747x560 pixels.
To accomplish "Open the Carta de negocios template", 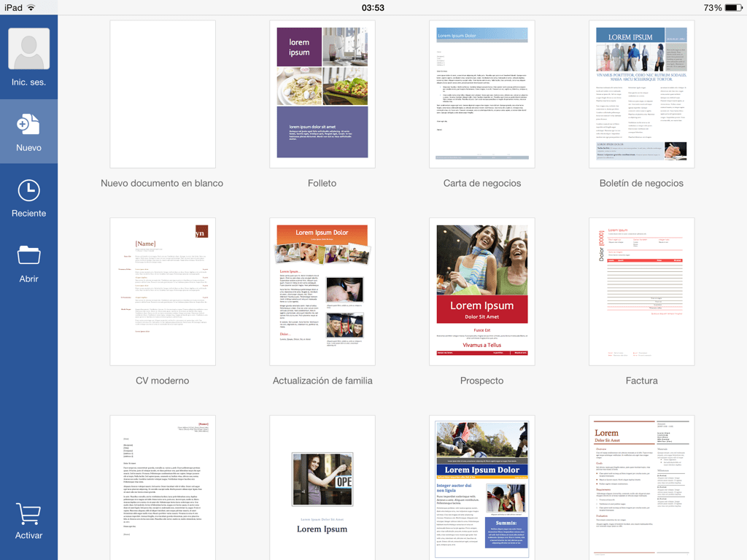I will (481, 93).
